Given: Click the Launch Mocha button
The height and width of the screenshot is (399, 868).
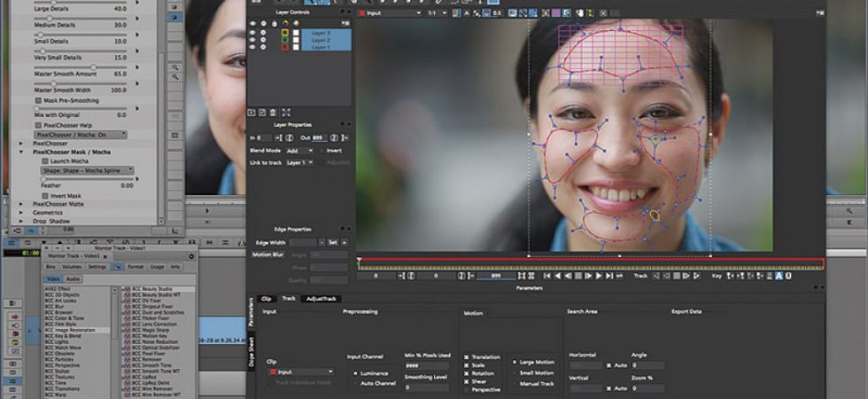Looking at the screenshot, I should click(x=65, y=160).
